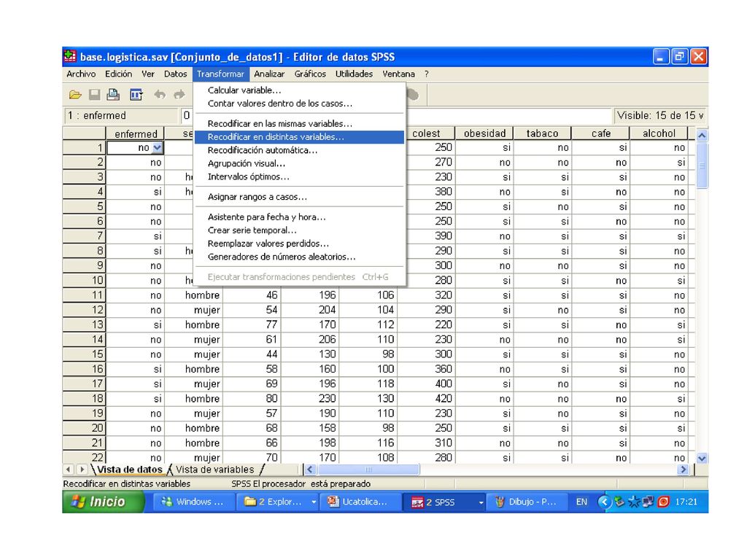Select the alcohol column header

pyautogui.click(x=659, y=133)
